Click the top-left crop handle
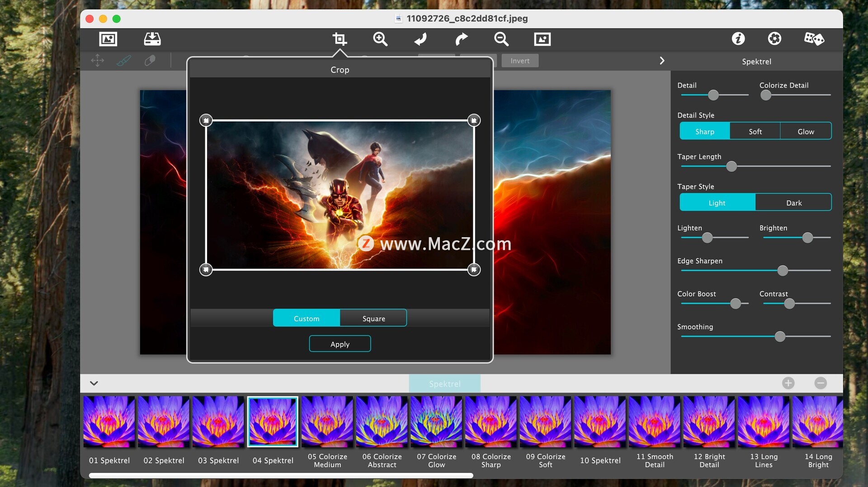868x487 pixels. point(206,120)
